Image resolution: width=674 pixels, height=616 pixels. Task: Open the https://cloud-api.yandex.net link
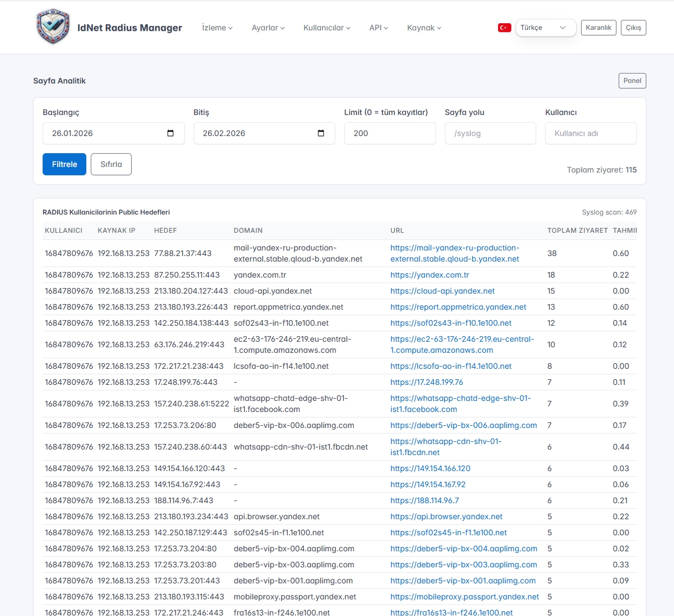(x=442, y=291)
